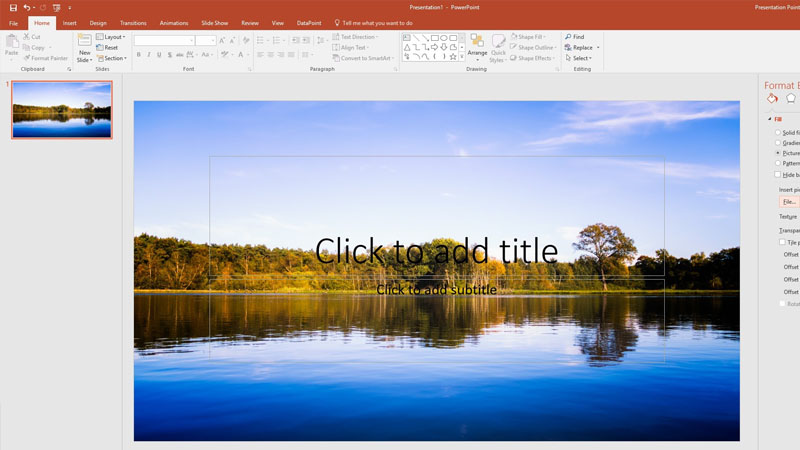Select the Solid fill radio option
Viewport: 800px width, 450px height.
pos(778,133)
